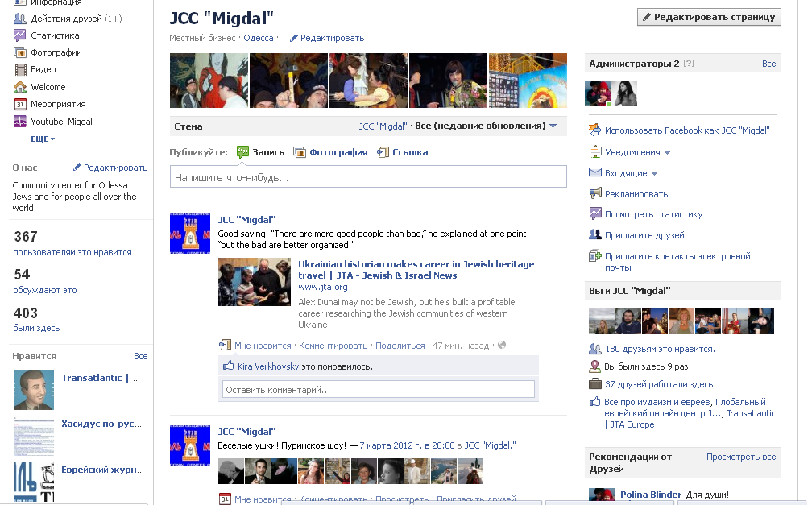
Task: Open Kira Verkhovsky's profile link
Action: [268, 366]
